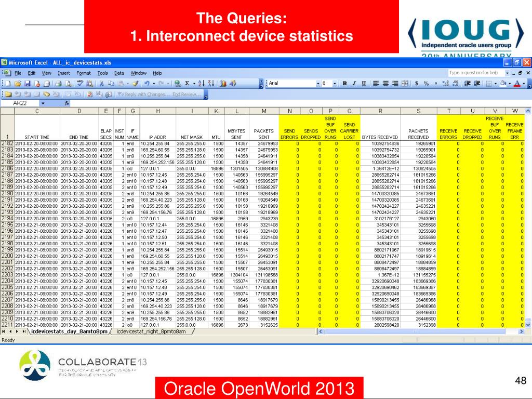
Task: Create a new blank workbook
Action: pos(8,84)
